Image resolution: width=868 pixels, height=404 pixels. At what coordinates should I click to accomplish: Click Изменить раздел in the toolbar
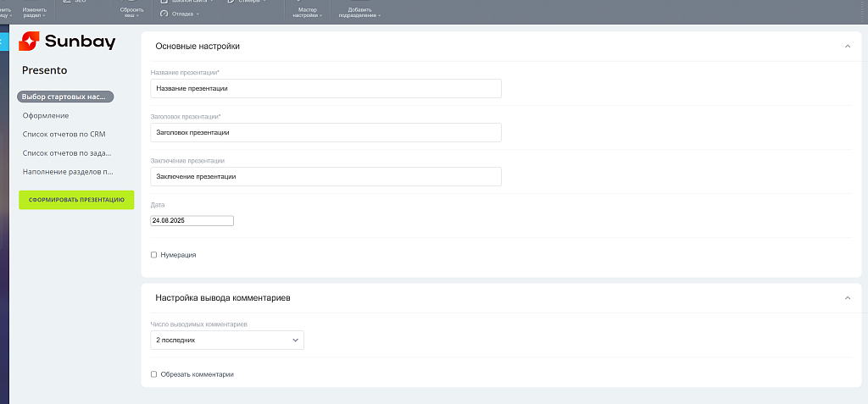click(35, 12)
